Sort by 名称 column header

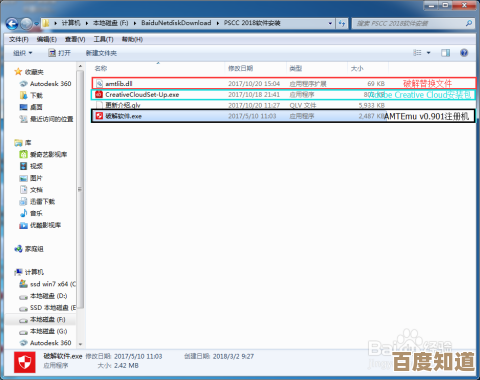tap(101, 68)
